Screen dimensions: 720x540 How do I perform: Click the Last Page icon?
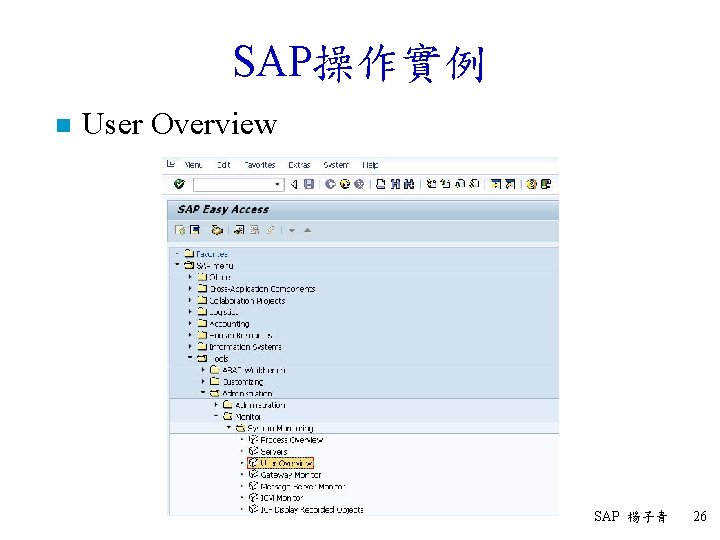click(x=475, y=184)
